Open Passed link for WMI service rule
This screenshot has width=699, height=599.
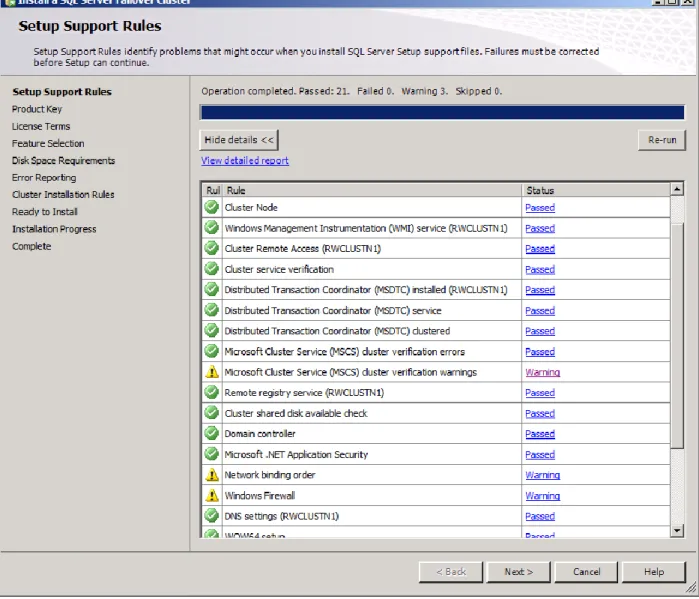(x=540, y=228)
